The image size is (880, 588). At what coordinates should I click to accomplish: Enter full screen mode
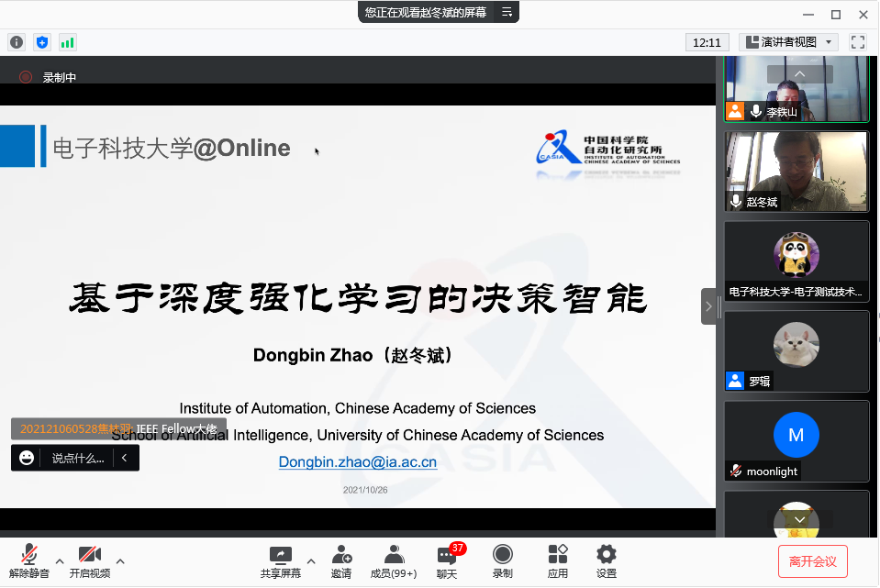[x=858, y=42]
